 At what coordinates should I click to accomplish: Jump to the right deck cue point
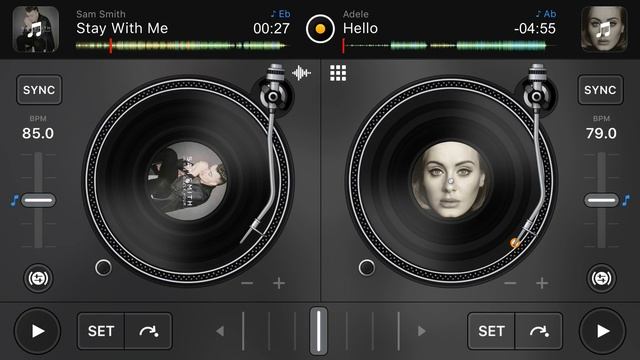coord(539,331)
